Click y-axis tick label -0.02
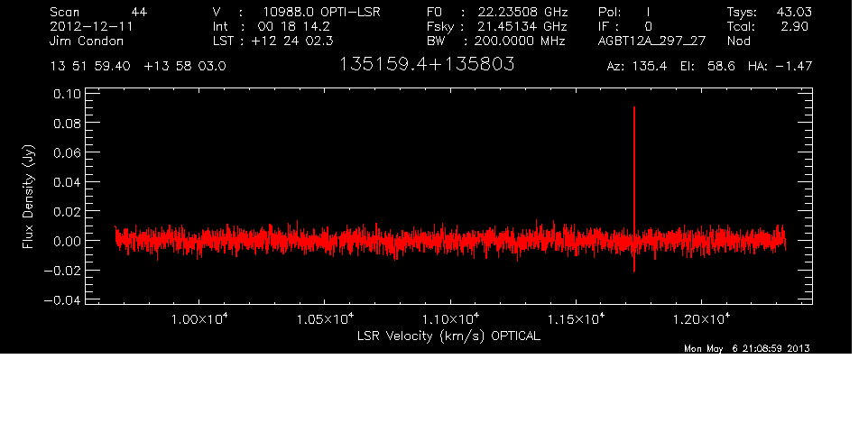Image resolution: width=868 pixels, height=442 pixels. point(62,271)
